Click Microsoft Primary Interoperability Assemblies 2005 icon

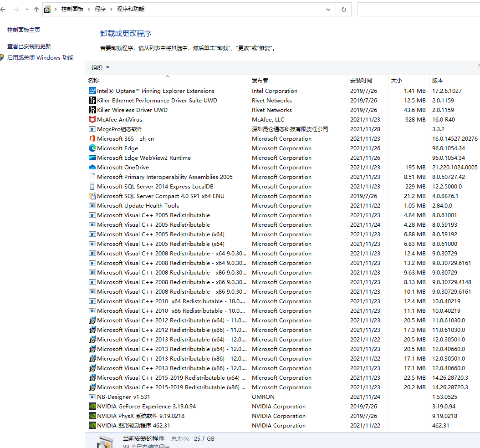click(92, 177)
